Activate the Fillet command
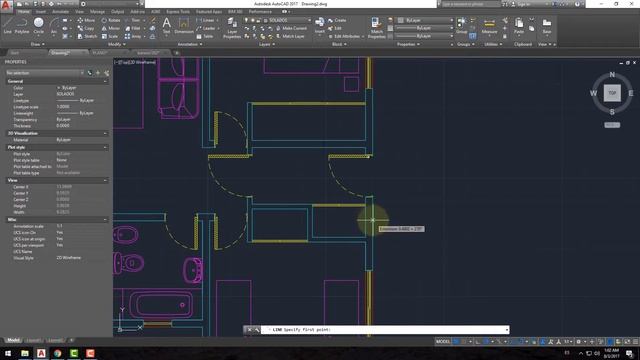 pyautogui.click(x=133, y=28)
